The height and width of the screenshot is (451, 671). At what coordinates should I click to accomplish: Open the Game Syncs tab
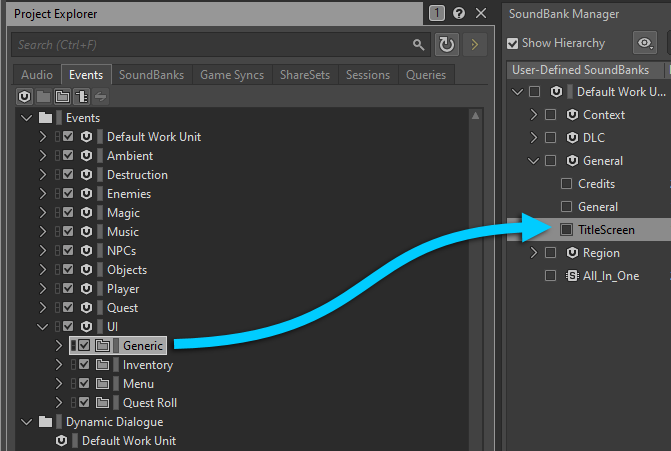[232, 75]
